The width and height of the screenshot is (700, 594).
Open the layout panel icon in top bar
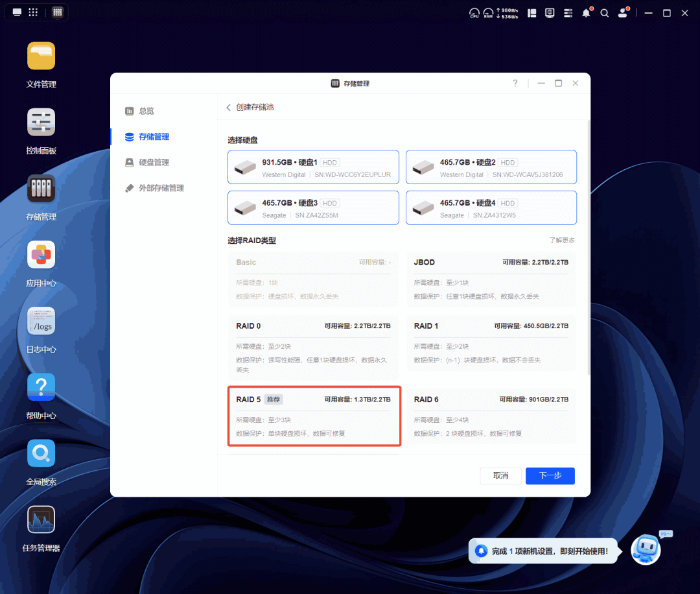point(531,13)
